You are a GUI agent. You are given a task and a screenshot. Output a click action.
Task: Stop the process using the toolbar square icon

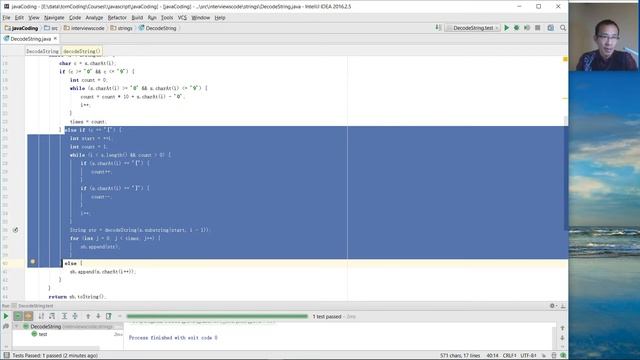(x=538, y=28)
